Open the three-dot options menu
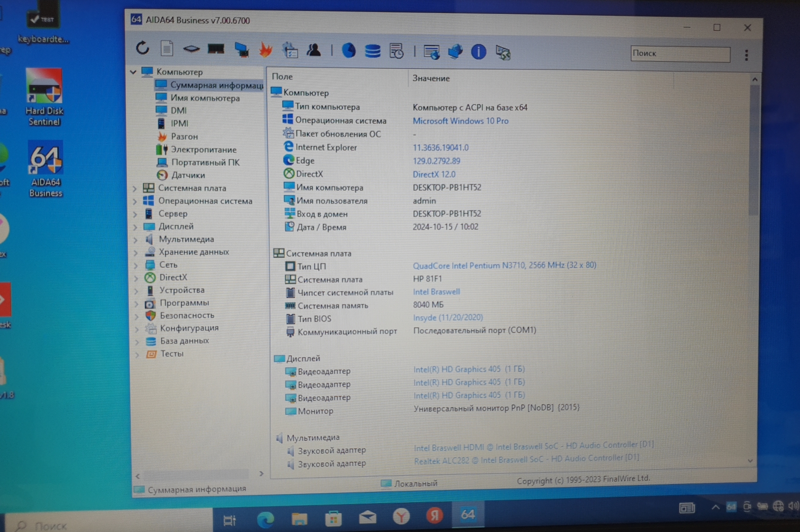Image resolution: width=800 pixels, height=532 pixels. click(x=746, y=55)
